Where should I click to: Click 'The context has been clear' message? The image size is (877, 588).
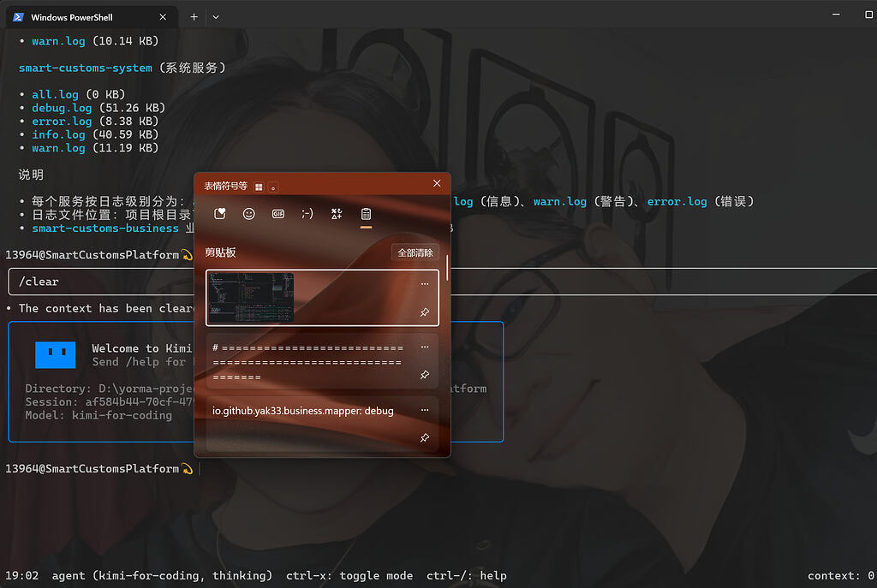pos(106,308)
